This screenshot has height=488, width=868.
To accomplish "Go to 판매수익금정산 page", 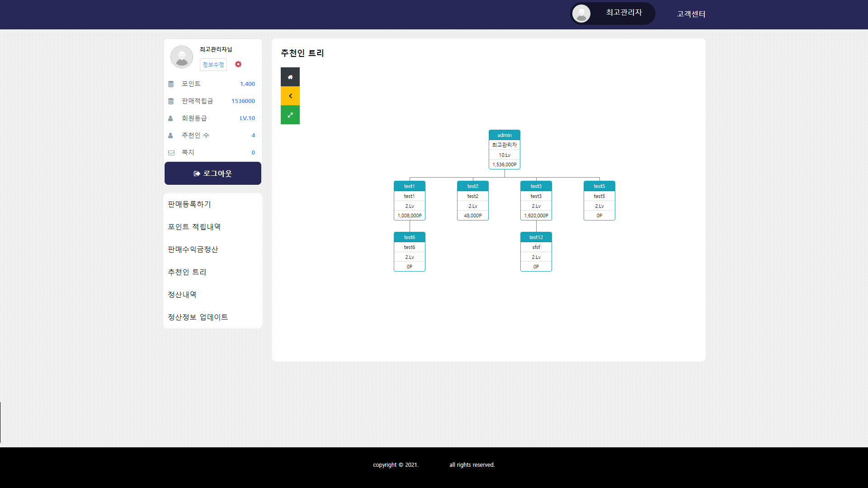I will pos(193,249).
